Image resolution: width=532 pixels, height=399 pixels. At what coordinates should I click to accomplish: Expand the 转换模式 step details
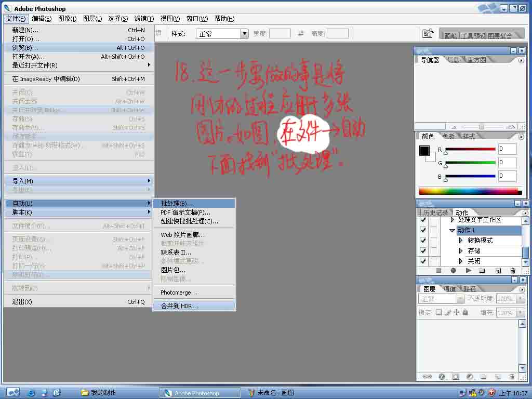tap(461, 241)
